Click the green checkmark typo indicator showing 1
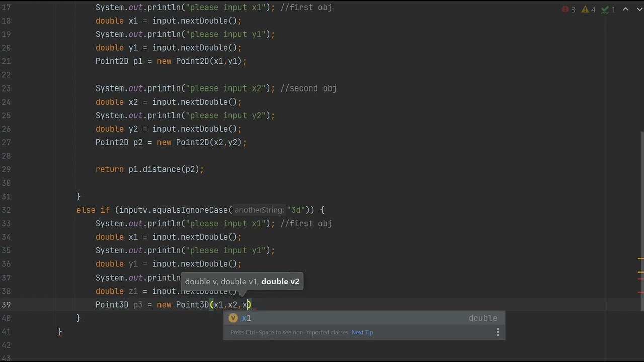The width and height of the screenshot is (644, 362). (x=608, y=10)
